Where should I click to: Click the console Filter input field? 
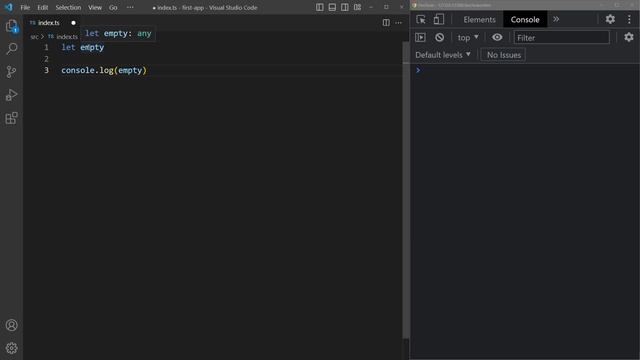(561, 38)
